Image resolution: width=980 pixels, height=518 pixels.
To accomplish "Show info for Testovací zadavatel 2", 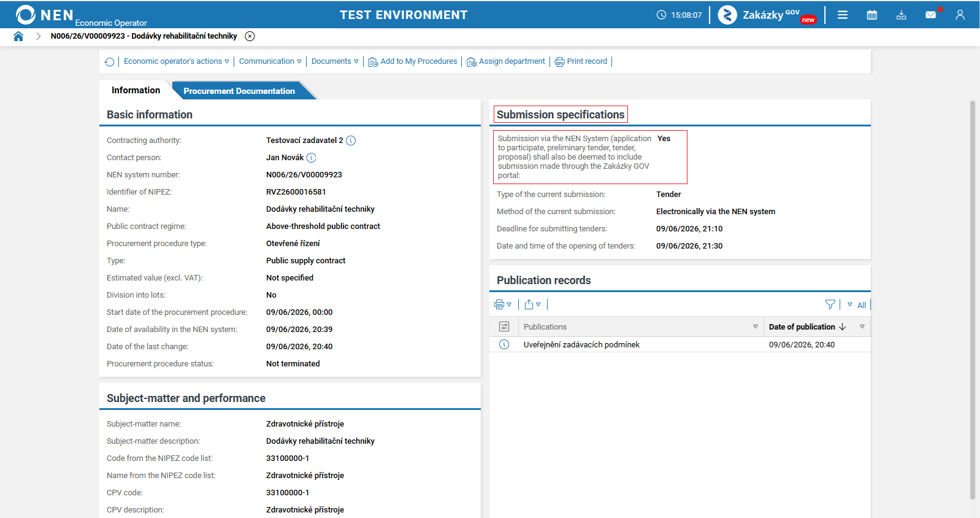I will coord(351,141).
